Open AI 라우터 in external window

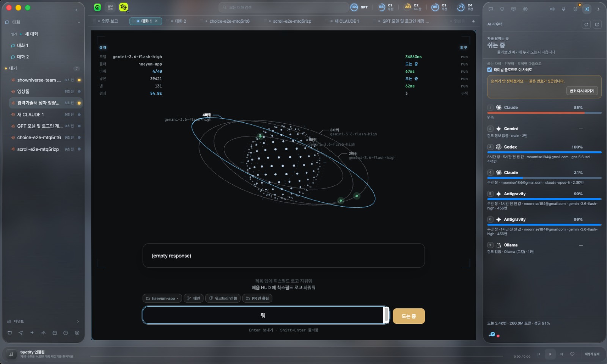point(597,24)
